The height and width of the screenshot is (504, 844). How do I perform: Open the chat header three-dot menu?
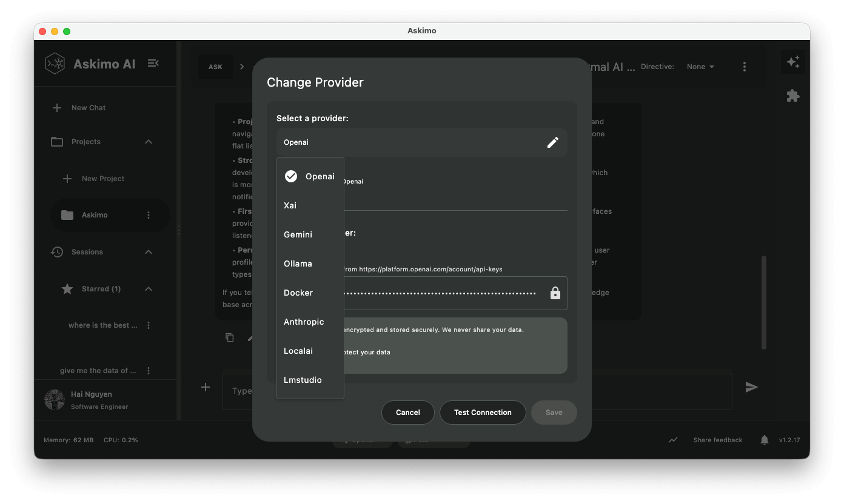tap(745, 67)
